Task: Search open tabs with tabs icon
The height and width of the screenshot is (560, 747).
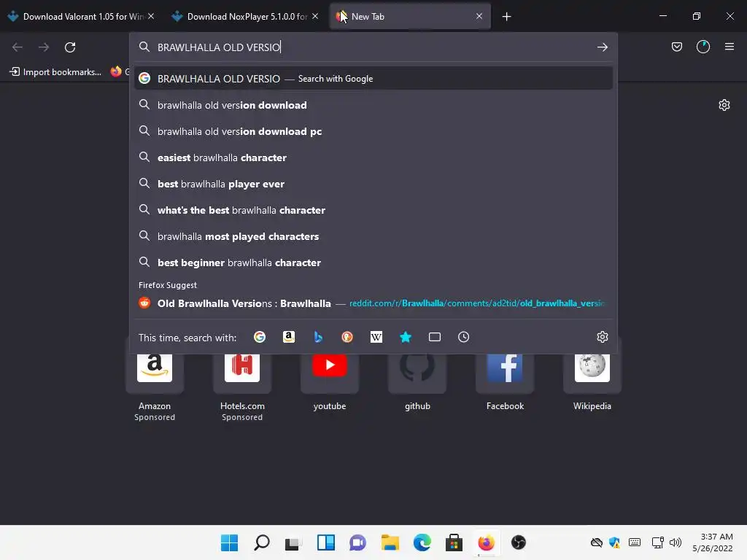Action: pyautogui.click(x=435, y=337)
